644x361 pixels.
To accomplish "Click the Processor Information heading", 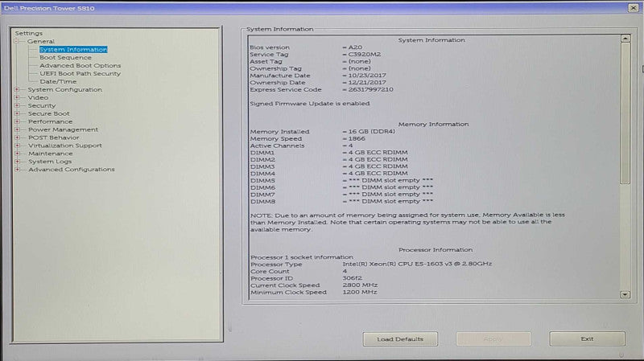I will (x=436, y=249).
